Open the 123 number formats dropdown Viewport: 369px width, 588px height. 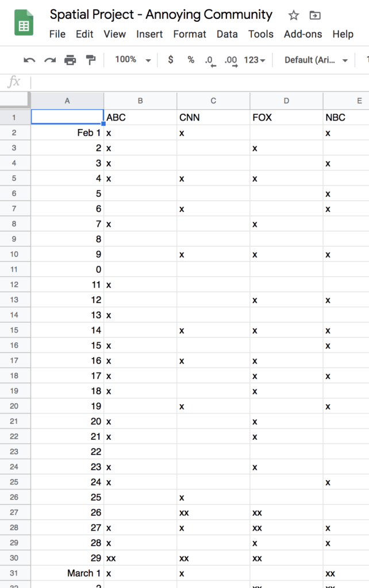coord(255,60)
